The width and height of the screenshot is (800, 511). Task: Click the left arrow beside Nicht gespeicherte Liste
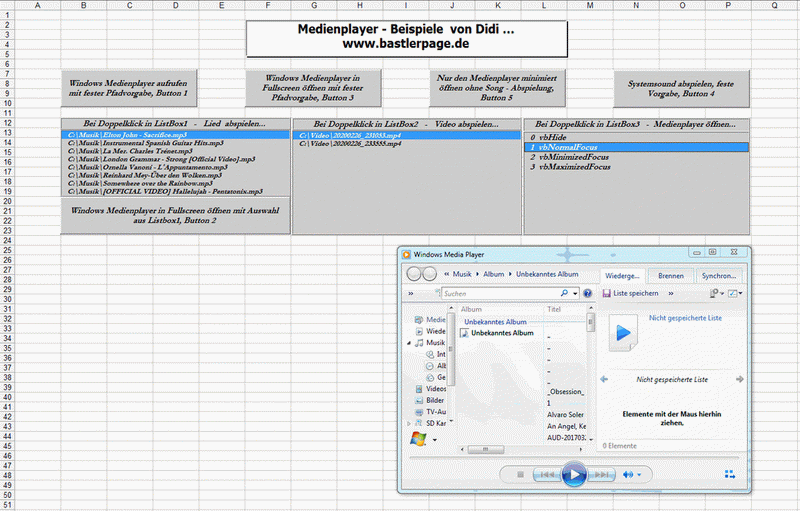point(605,379)
